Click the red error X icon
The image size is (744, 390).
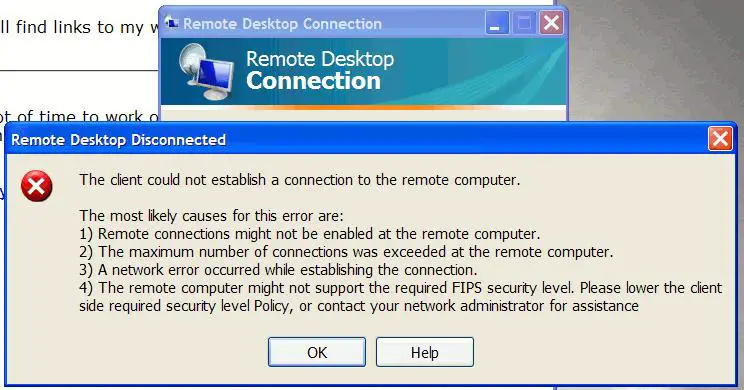point(37,186)
